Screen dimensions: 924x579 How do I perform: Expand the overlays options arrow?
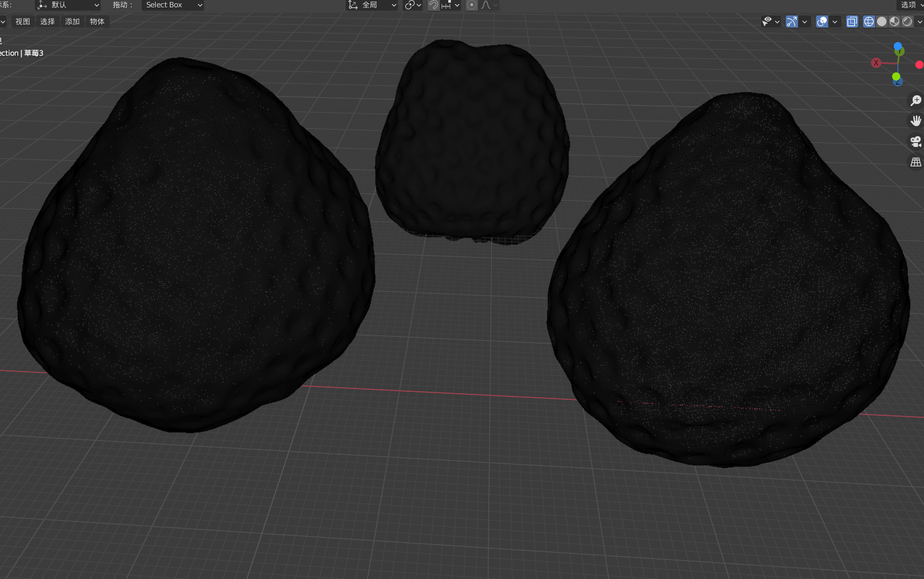[835, 21]
